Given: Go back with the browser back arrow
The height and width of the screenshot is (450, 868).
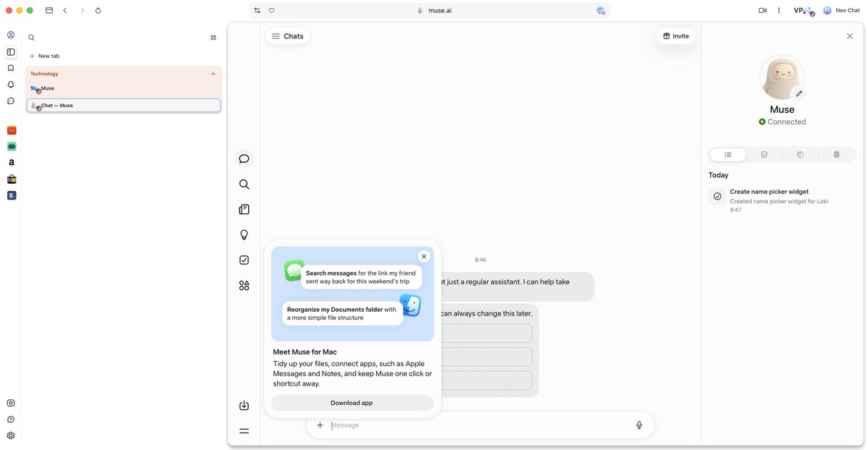Looking at the screenshot, I should [65, 11].
